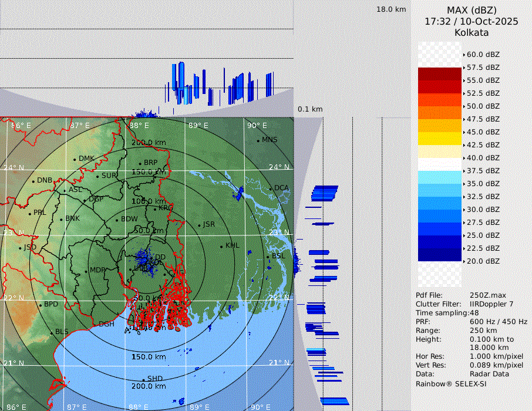
Task: Click the BRP station dot on map
Action: (140, 163)
